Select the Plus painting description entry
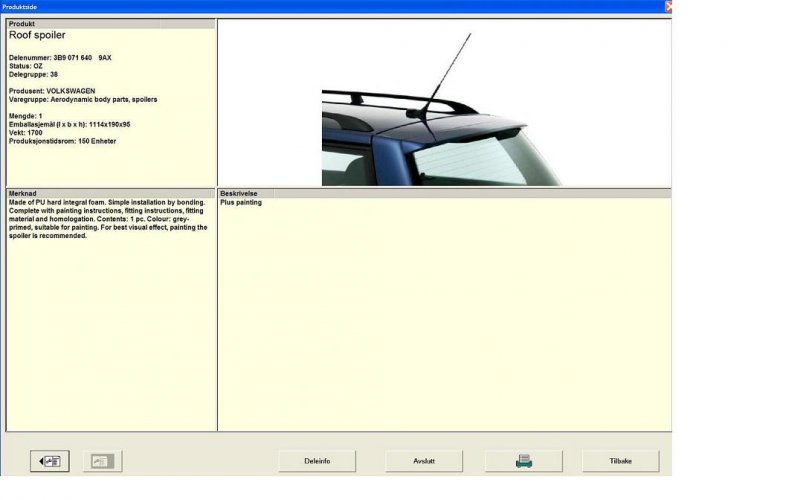Screen dimensions: 800x500 click(x=241, y=203)
